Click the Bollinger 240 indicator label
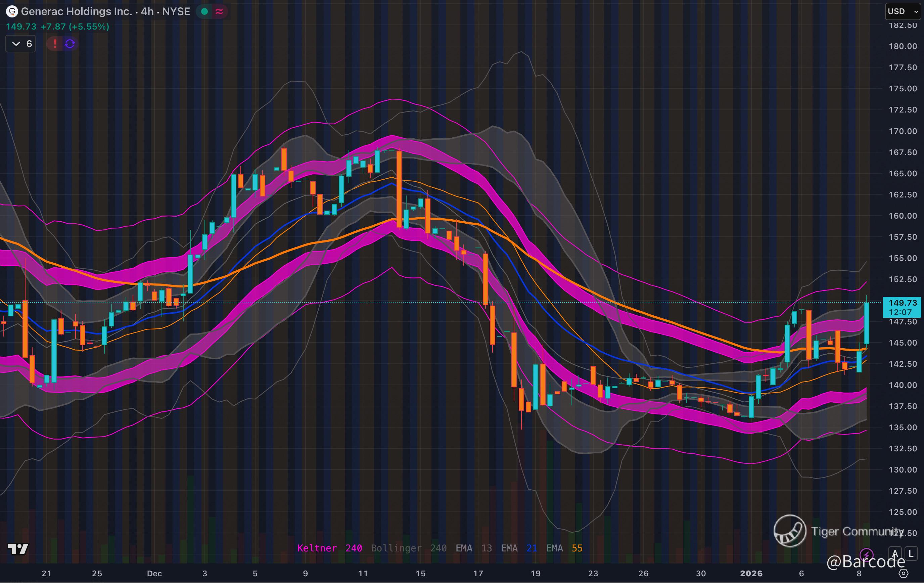 [x=408, y=548]
